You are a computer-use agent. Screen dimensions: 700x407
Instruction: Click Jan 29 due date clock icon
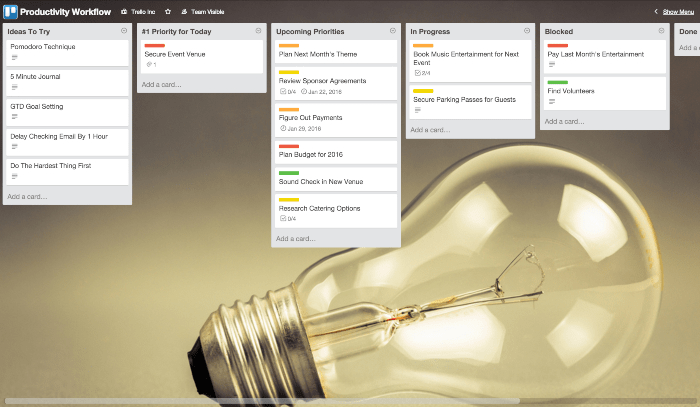click(283, 129)
